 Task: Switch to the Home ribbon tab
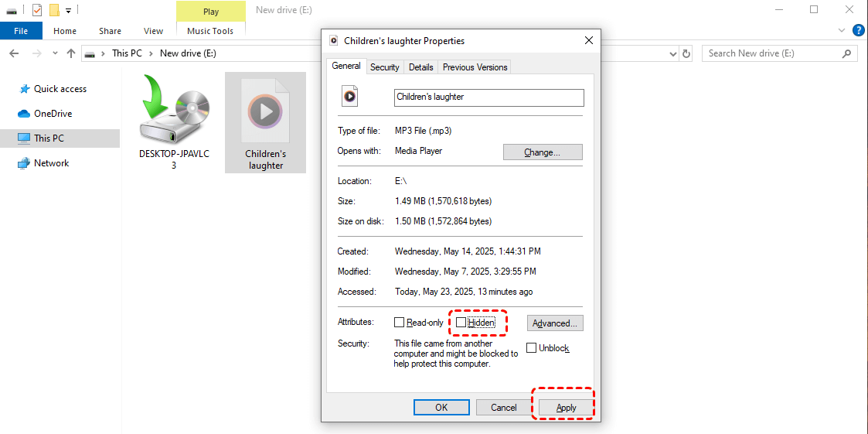pyautogui.click(x=65, y=31)
